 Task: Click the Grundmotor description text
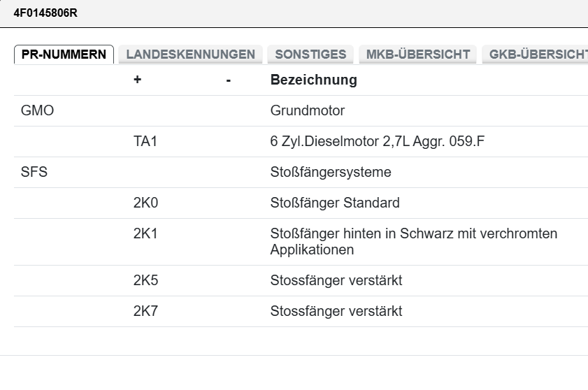(x=307, y=110)
